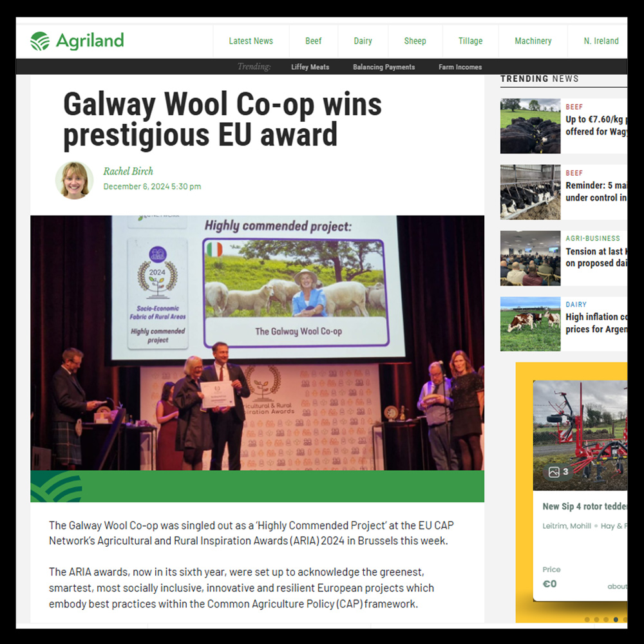Navigate to the Sheep section
This screenshot has height=644, width=644.
click(x=415, y=41)
